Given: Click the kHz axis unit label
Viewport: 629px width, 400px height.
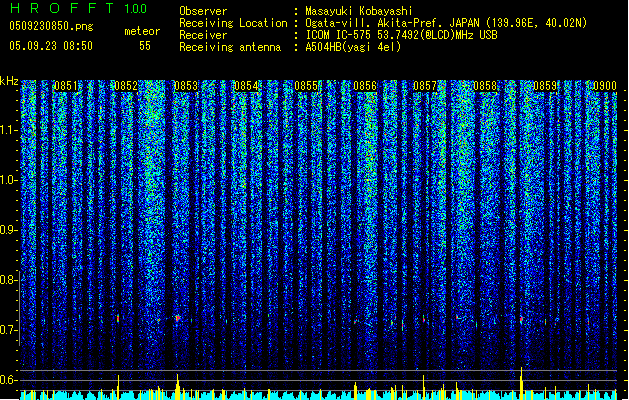Looking at the screenshot, I should tap(9, 81).
